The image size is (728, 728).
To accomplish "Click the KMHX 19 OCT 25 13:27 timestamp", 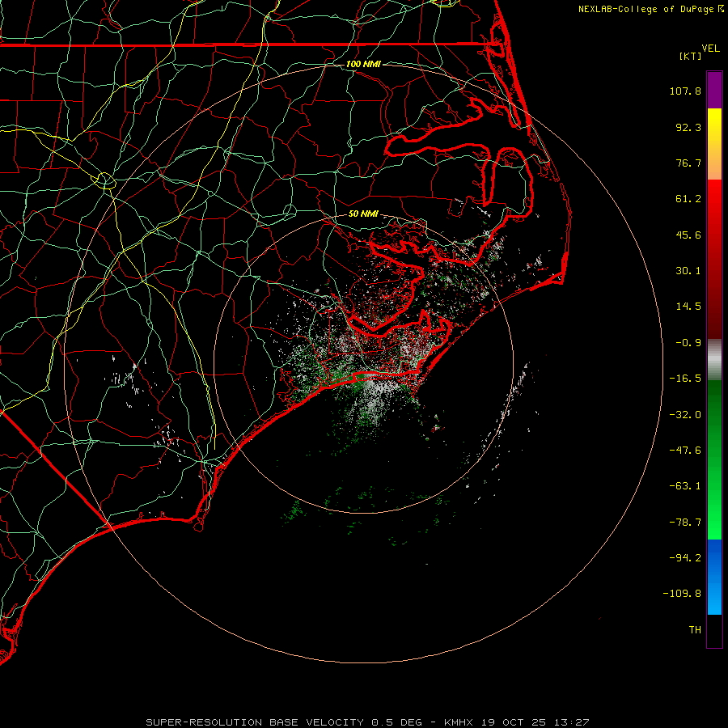I will (517, 722).
